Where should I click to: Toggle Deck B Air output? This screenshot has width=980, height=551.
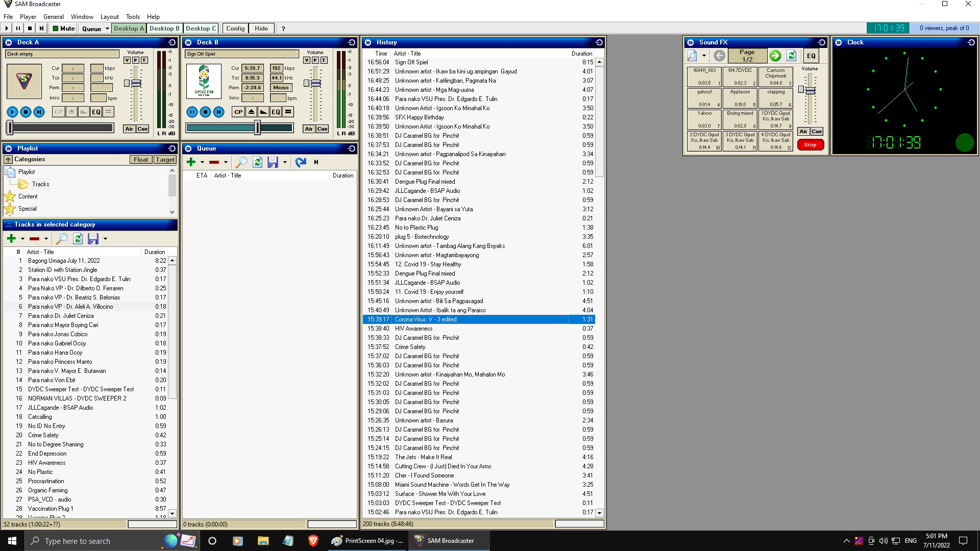[x=308, y=129]
